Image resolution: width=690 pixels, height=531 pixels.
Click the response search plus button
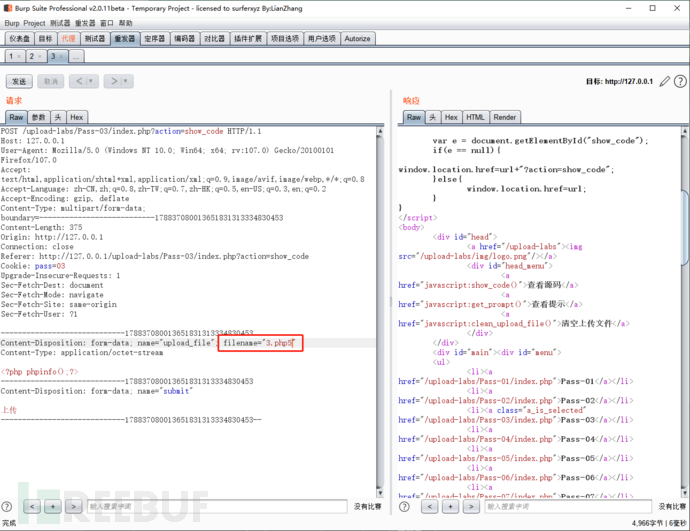coord(451,507)
